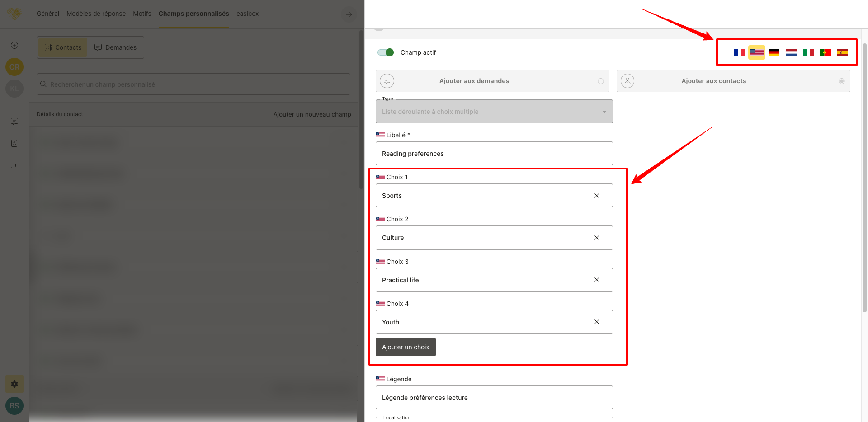The height and width of the screenshot is (422, 868).
Task: Open settings gear in left sidebar
Action: click(x=14, y=384)
